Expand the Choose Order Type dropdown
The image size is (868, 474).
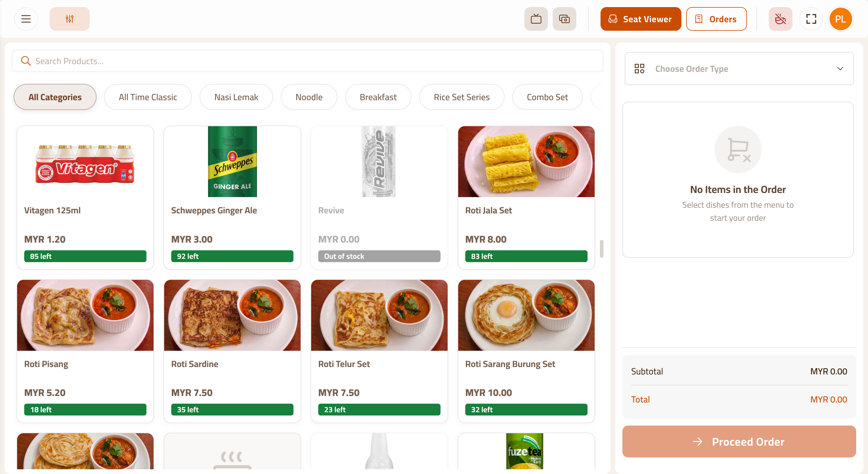(739, 69)
